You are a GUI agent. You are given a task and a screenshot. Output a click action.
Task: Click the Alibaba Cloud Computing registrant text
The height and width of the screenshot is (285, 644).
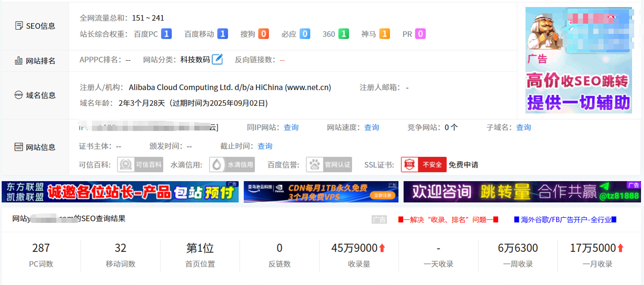click(x=230, y=87)
